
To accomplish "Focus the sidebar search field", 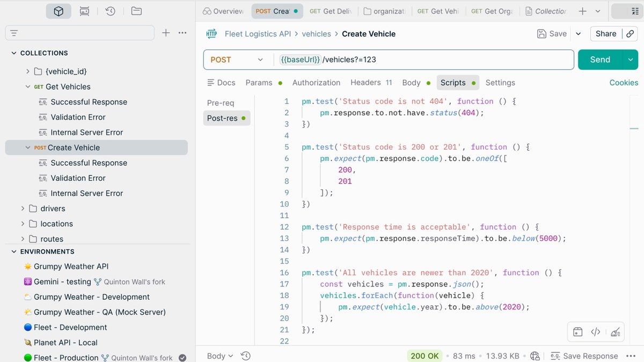I will 80,33.
